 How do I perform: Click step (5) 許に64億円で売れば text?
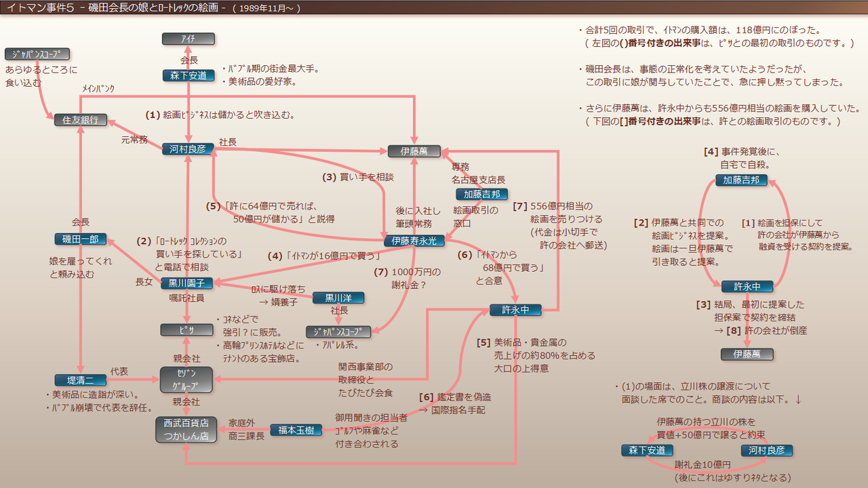tap(270, 212)
